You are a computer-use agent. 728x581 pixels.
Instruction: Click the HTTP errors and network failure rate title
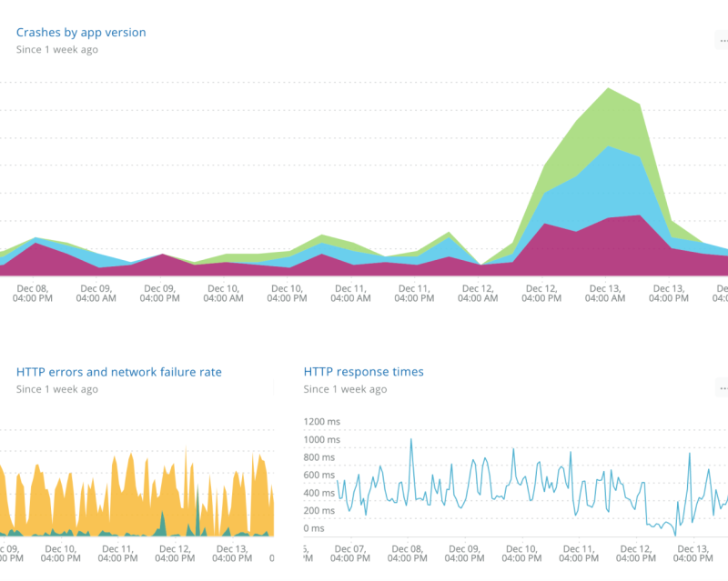pos(119,372)
